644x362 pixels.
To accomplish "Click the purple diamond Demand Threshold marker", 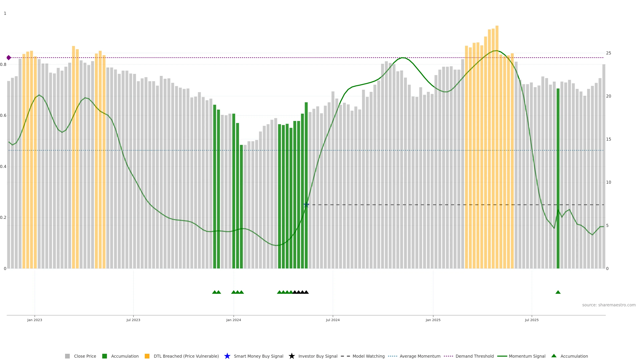I will (9, 58).
